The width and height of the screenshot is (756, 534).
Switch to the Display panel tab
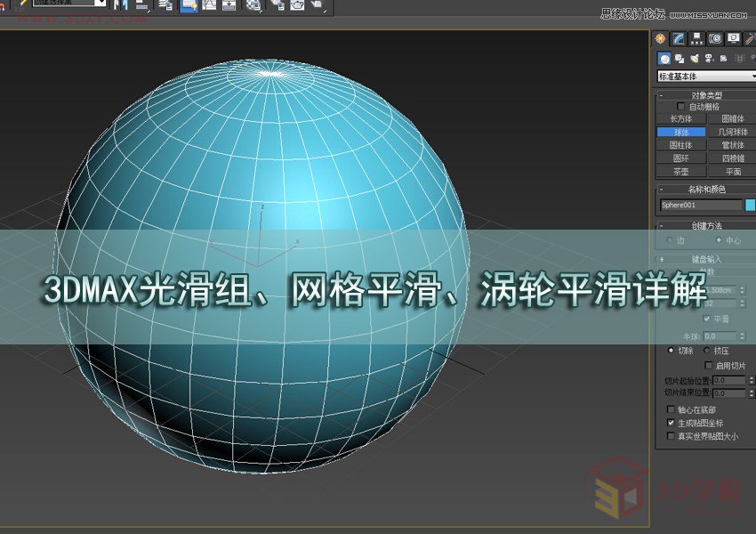733,37
